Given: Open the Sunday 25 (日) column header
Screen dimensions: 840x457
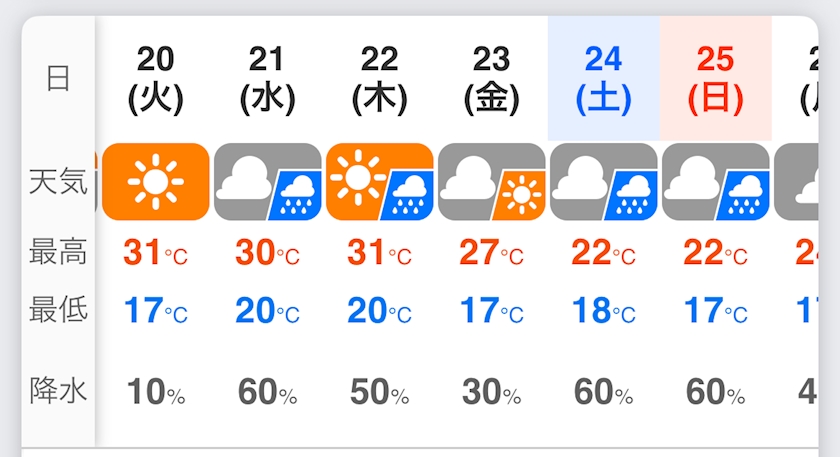Looking at the screenshot, I should [x=716, y=77].
